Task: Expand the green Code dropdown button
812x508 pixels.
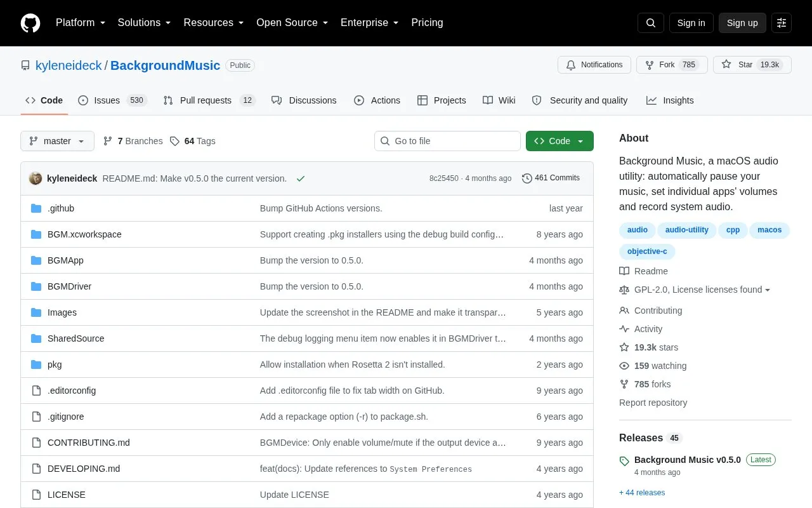Action: tap(560, 141)
